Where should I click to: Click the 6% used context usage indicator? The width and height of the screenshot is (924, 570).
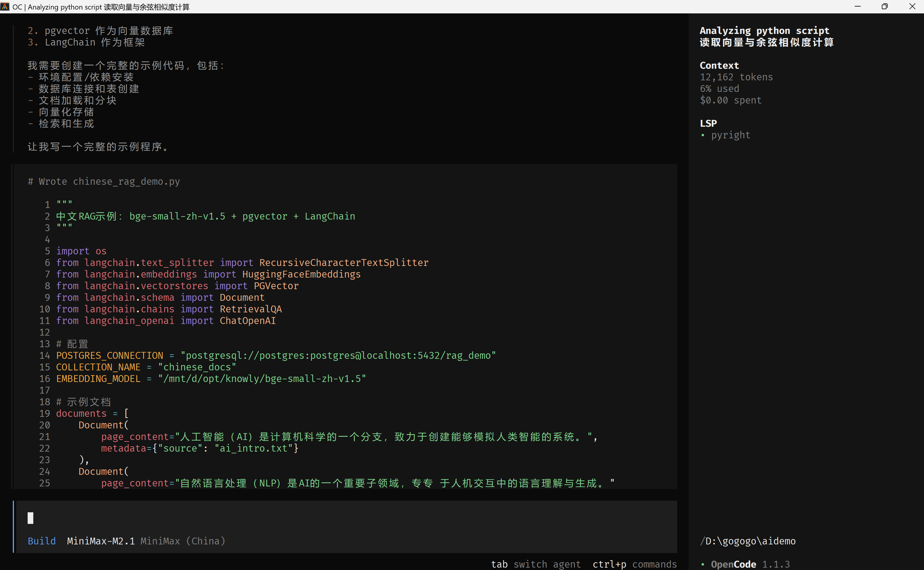(x=719, y=88)
